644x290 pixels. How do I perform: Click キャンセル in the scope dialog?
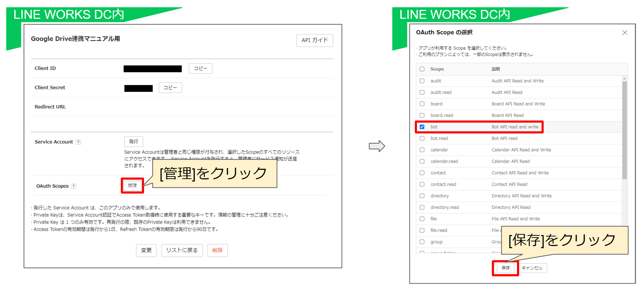[x=532, y=268]
